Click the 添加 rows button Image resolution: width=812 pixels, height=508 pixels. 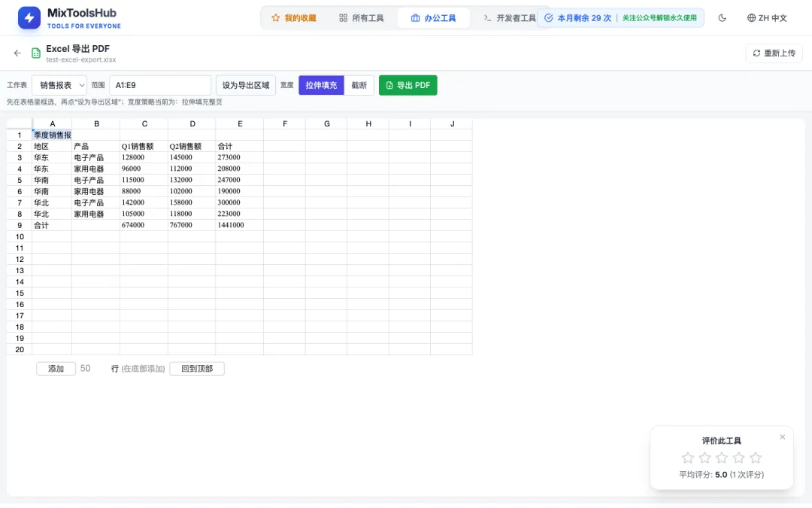click(x=56, y=369)
